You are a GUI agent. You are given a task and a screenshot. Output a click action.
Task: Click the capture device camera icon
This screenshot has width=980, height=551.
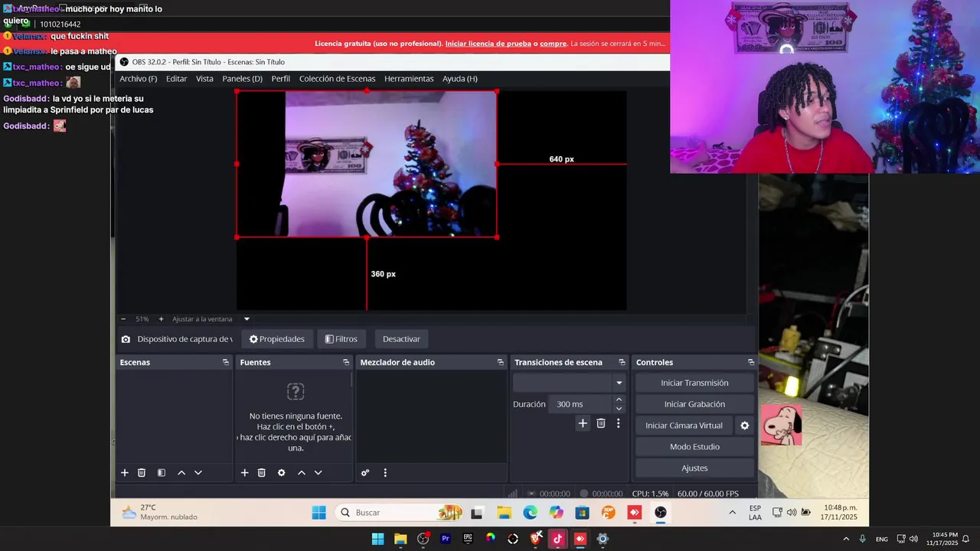126,339
